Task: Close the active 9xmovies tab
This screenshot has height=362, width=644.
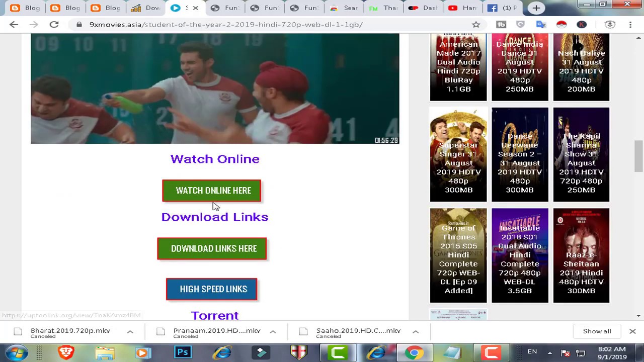Action: tap(196, 8)
